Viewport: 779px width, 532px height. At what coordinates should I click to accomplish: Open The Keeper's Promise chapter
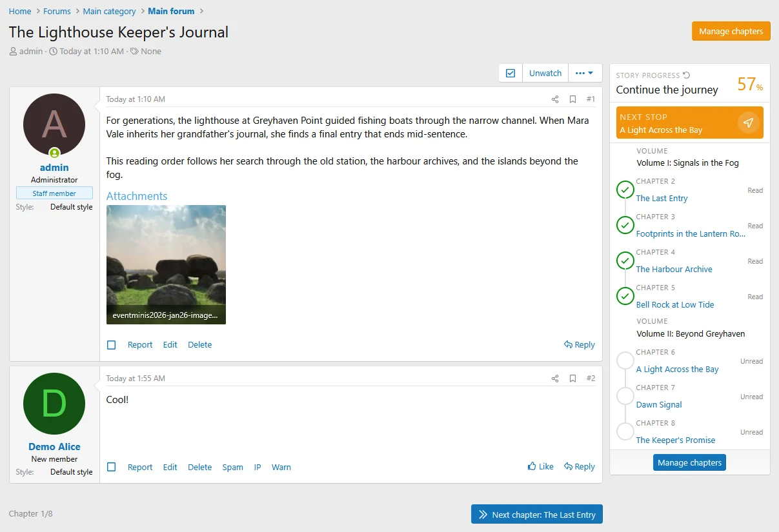point(676,440)
